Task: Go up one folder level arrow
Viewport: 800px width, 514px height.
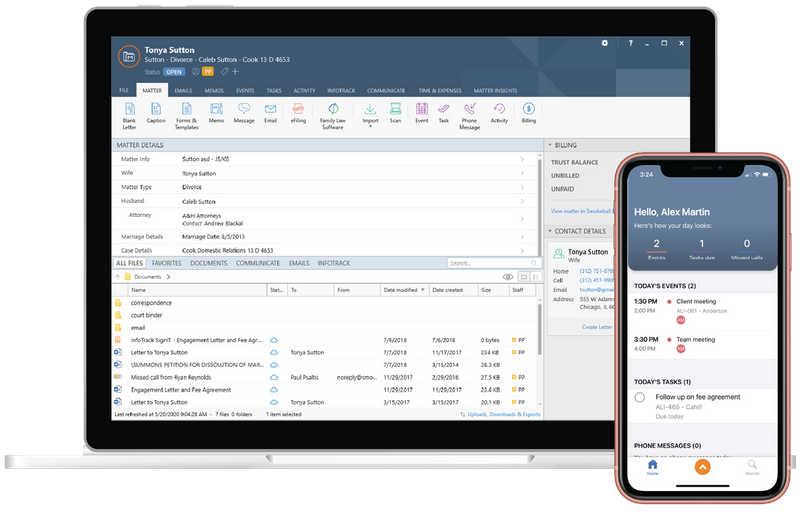Action: [x=118, y=277]
